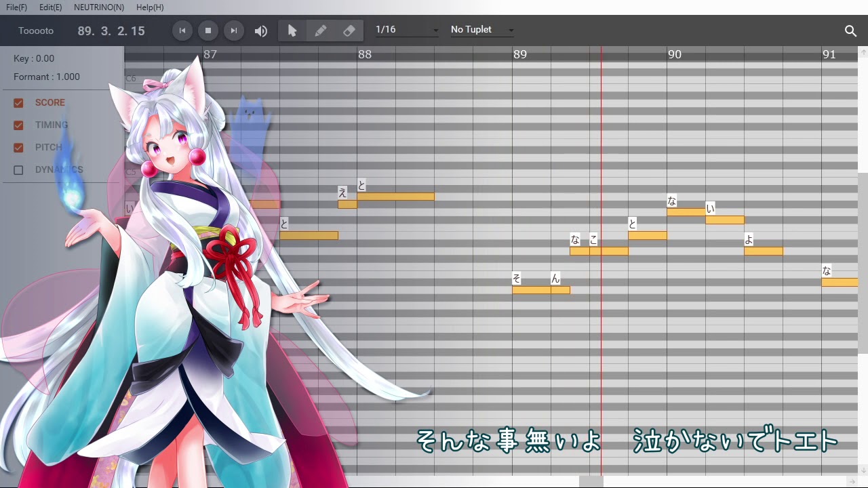Select the short note labeled ん
868x488 pixels.
click(x=560, y=290)
